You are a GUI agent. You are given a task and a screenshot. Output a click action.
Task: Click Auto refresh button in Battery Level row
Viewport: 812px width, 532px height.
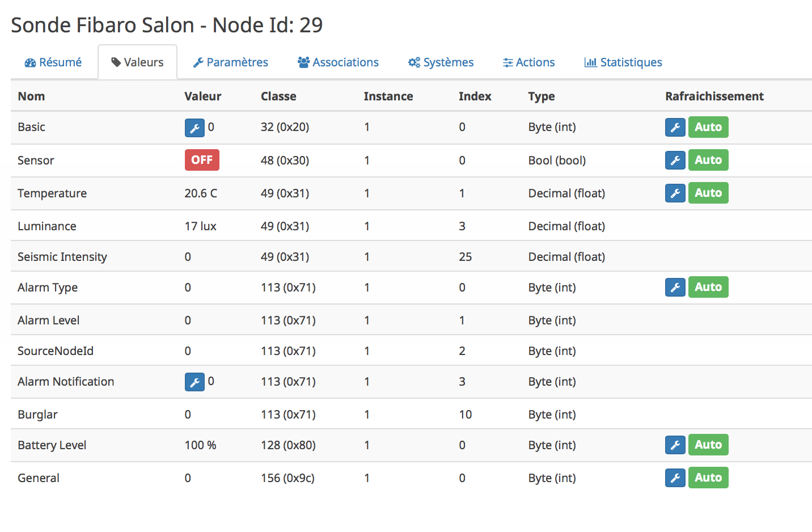pos(708,445)
